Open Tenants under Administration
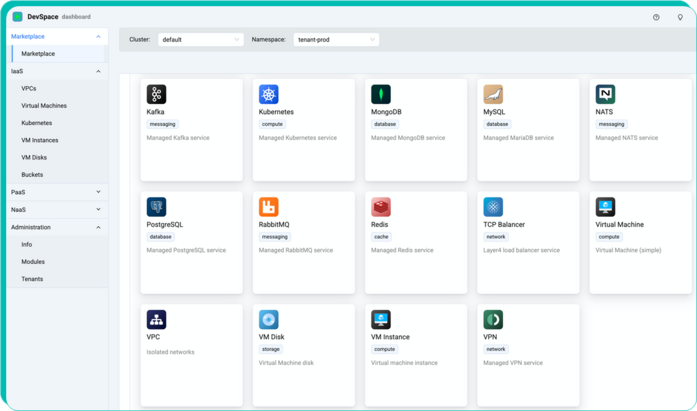 point(32,279)
